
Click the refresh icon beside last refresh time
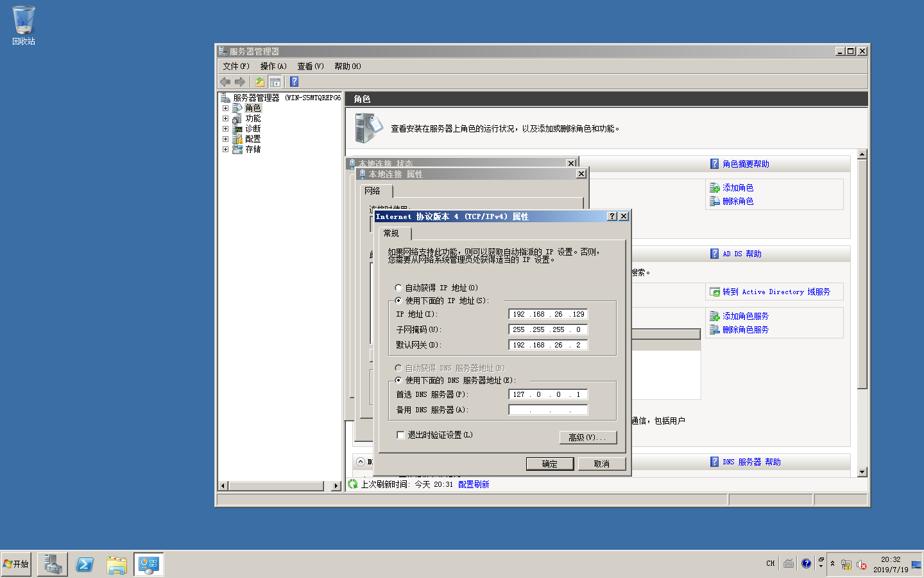[x=352, y=484]
